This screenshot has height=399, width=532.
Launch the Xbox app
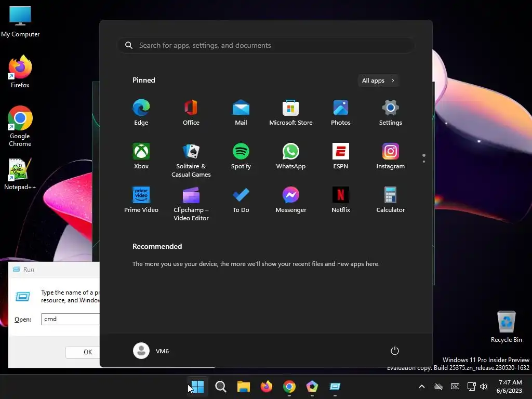coord(141,156)
